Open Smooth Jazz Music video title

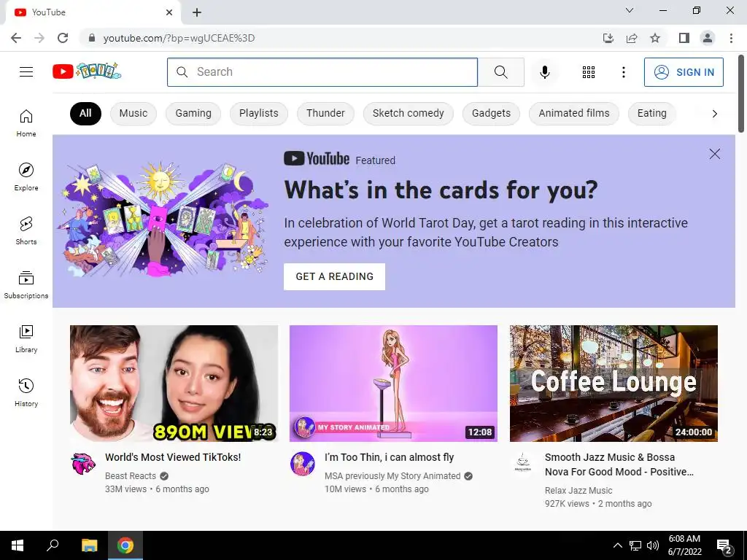coord(619,464)
